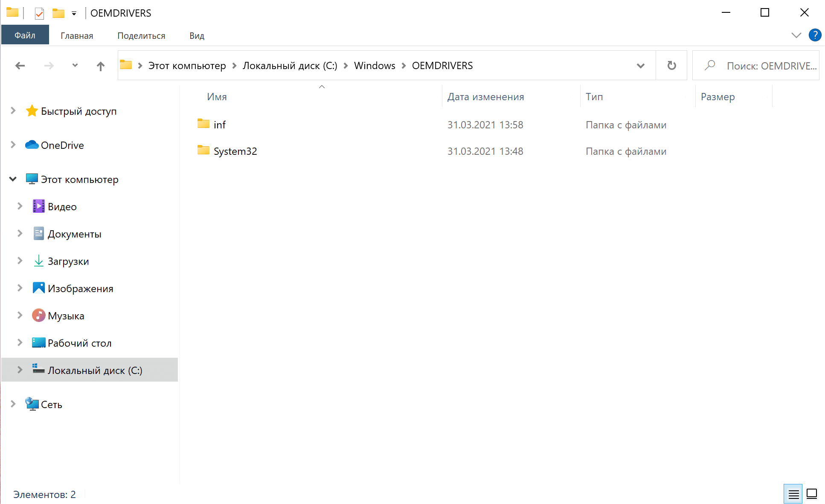The image size is (825, 504).
Task: Go up one folder level
Action: click(x=100, y=66)
